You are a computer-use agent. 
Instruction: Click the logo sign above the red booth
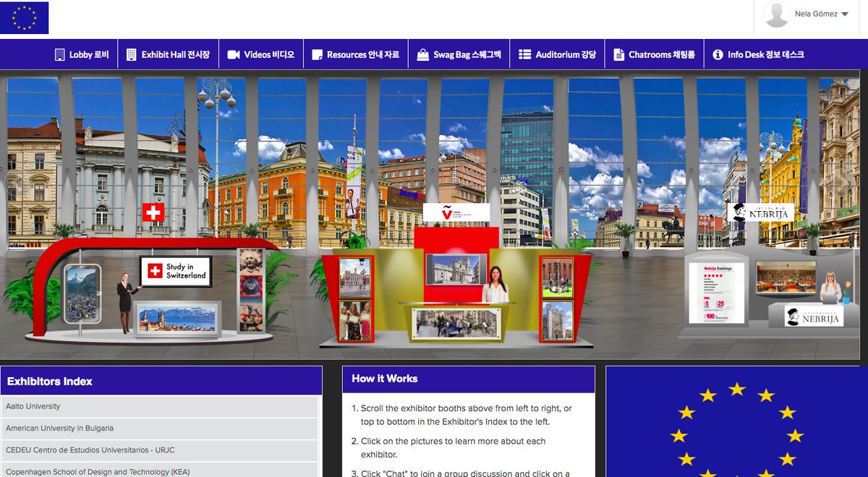456,212
